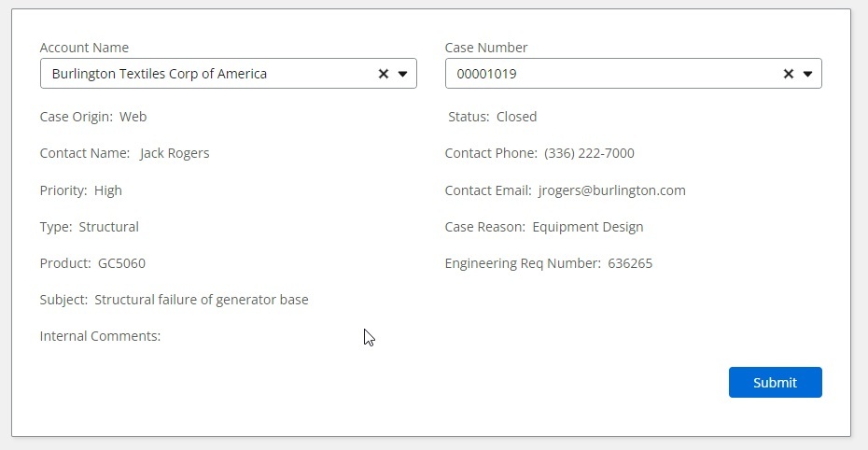Expand the Case Number dropdown arrow
This screenshot has width=868, height=450.
807,74
